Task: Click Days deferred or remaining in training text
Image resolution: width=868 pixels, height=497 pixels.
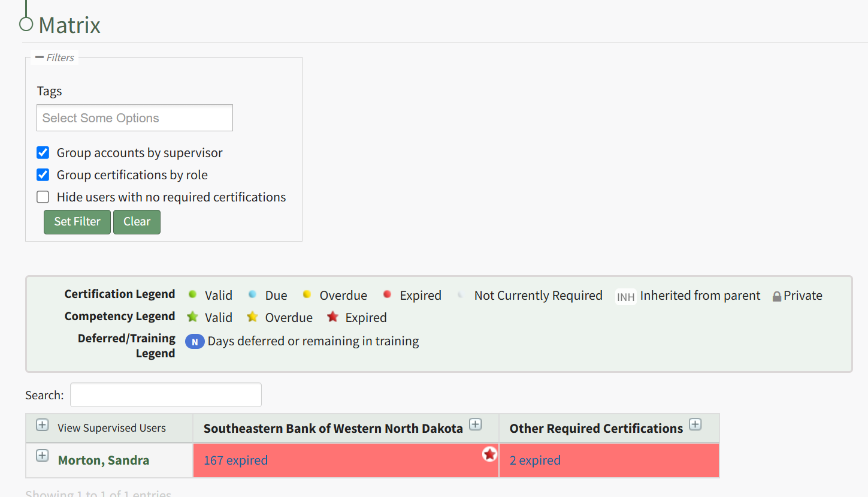Action: pyautogui.click(x=313, y=341)
